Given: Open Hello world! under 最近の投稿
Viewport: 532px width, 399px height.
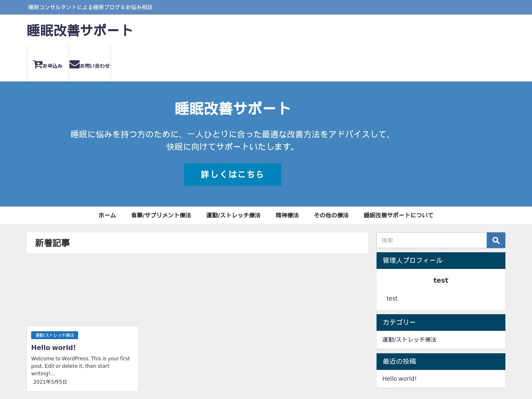Looking at the screenshot, I should pyautogui.click(x=399, y=379).
